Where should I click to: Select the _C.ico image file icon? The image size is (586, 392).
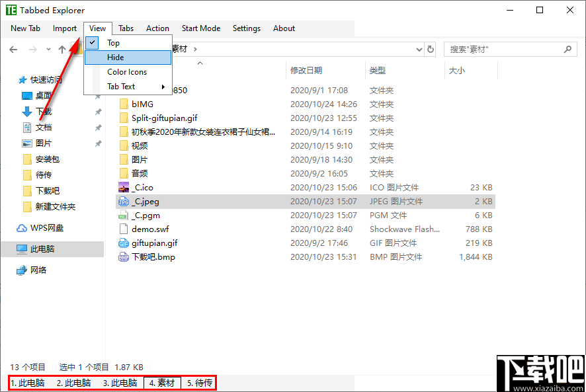[x=126, y=187]
